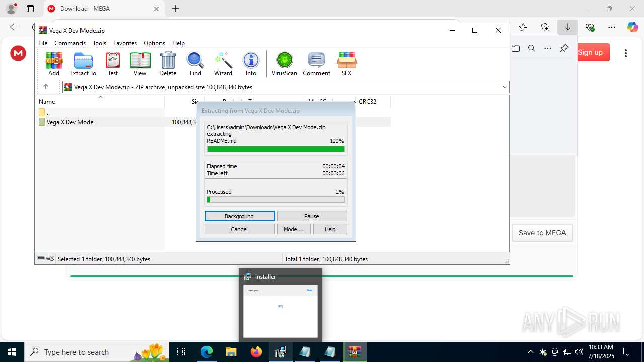Viewport: 644px width, 362px height.
Task: Open the File menu in WinRAR
Action: click(x=43, y=43)
